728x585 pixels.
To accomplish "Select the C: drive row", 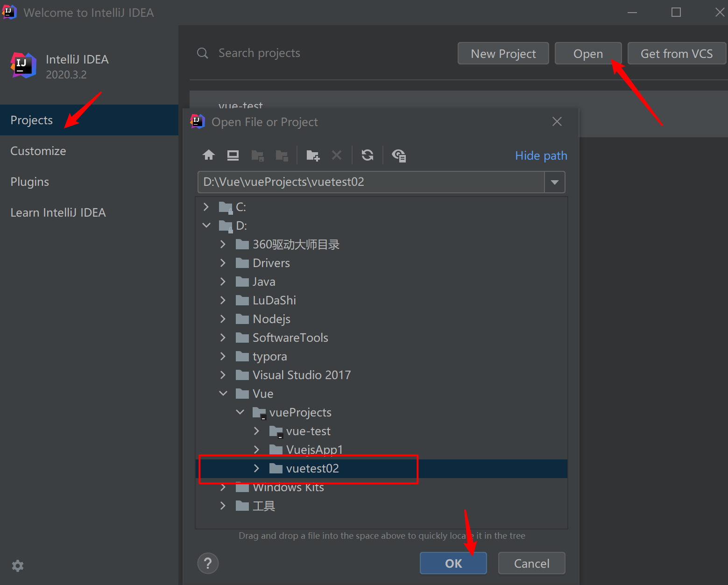I will pyautogui.click(x=382, y=207).
